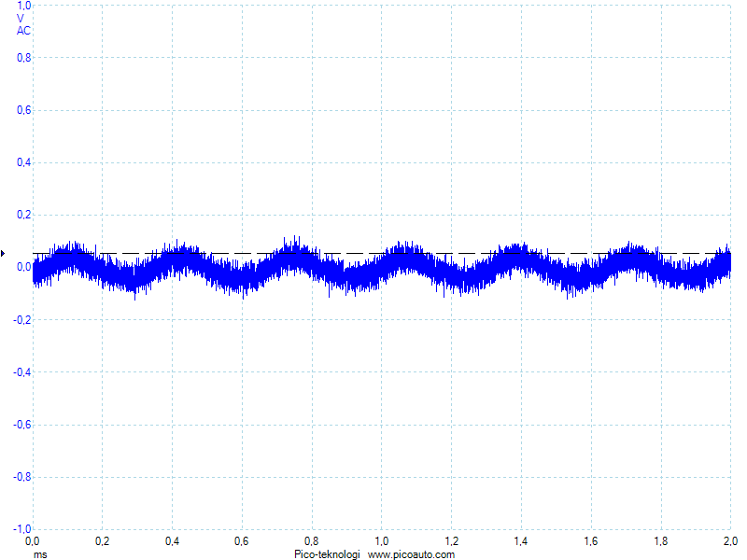Click the 'AC' coupling label on the voltage axis
Viewport: 747px width, 560px height.
23,31
